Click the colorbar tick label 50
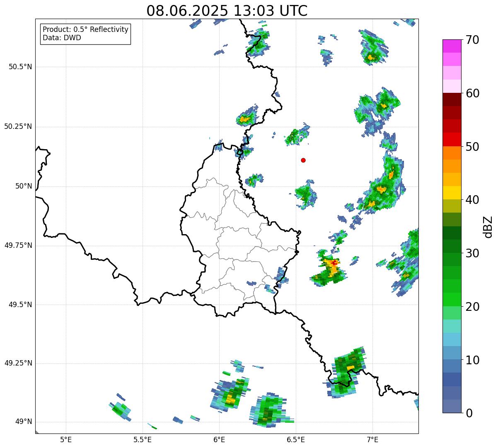Viewport: 498px width, 448px height. 472,147
